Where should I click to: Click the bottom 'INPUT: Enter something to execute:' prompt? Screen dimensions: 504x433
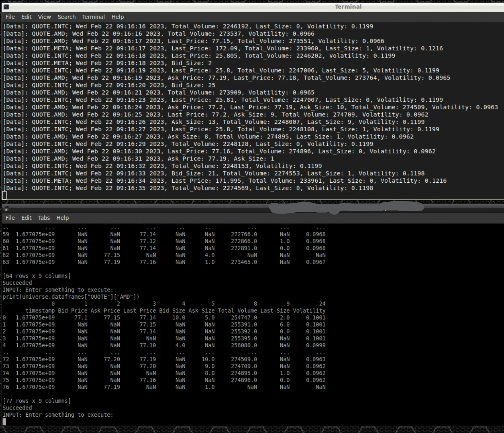point(58,415)
